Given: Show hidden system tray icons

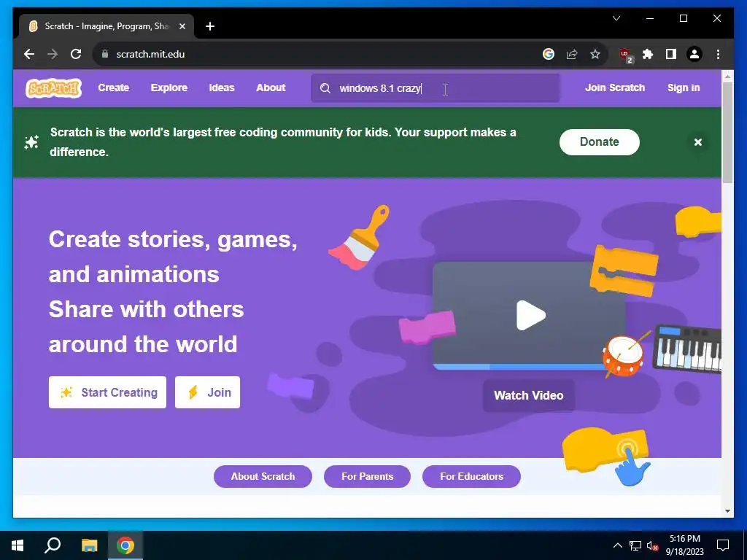Looking at the screenshot, I should 617,545.
